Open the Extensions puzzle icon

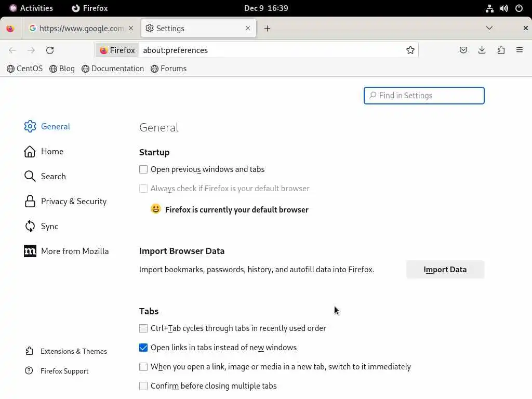501,50
